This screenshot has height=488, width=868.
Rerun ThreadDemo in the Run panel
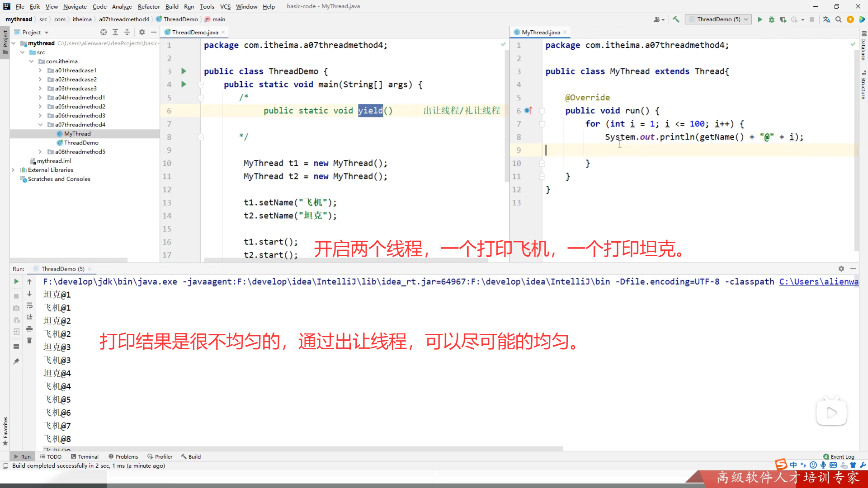[16, 282]
